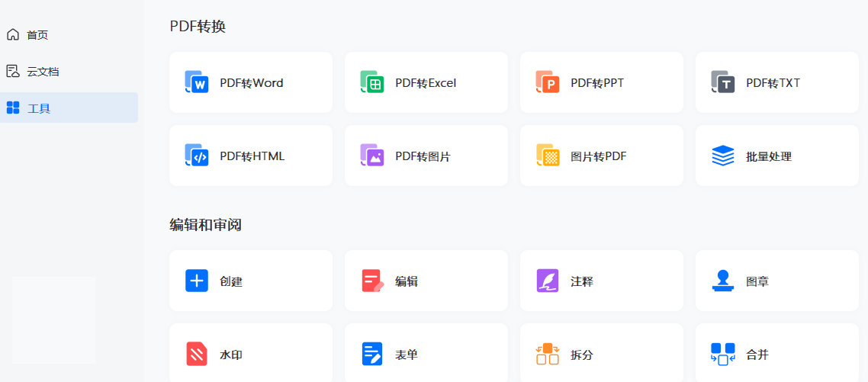Viewport: 868px width, 382px height.
Task: Click the 工具 grid icon
Action: tap(13, 108)
